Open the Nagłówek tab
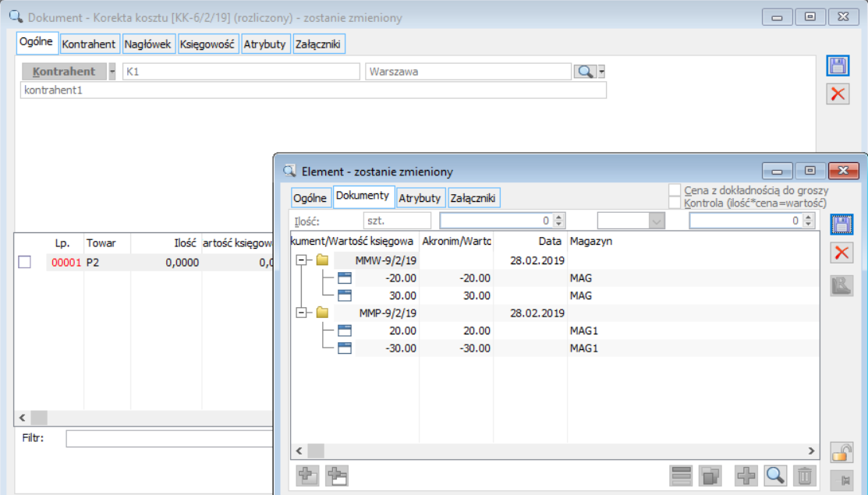Image resolution: width=868 pixels, height=495 pixels. click(148, 44)
